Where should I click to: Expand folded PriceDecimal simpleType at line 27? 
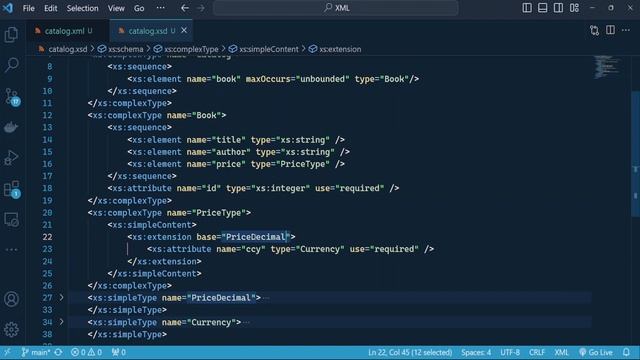point(61,298)
